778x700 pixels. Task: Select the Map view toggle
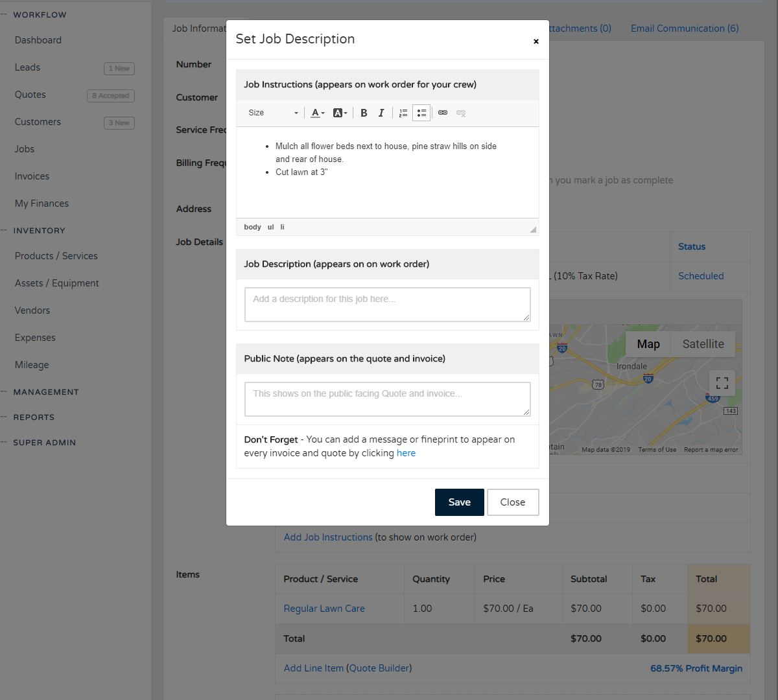[648, 344]
